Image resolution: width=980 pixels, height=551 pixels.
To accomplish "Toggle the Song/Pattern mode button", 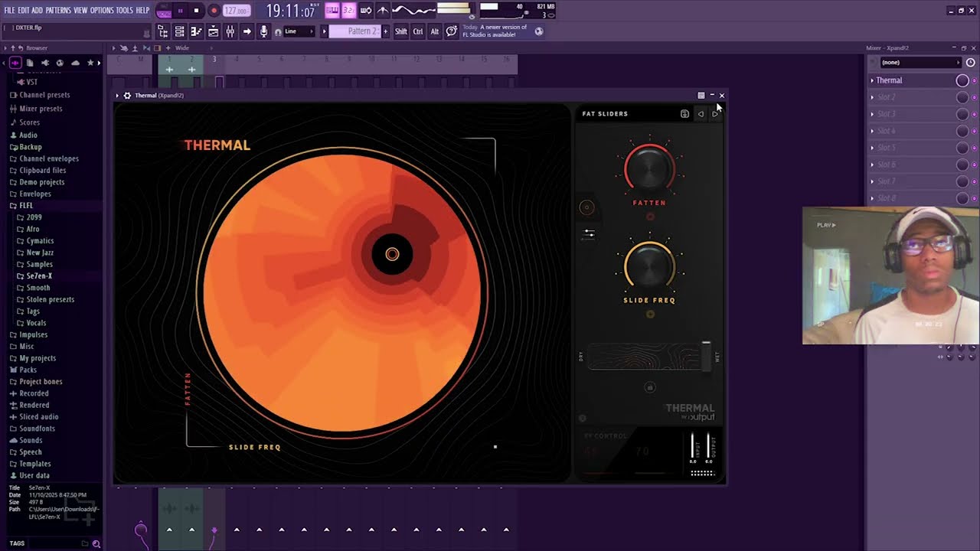I will pyautogui.click(x=163, y=11).
